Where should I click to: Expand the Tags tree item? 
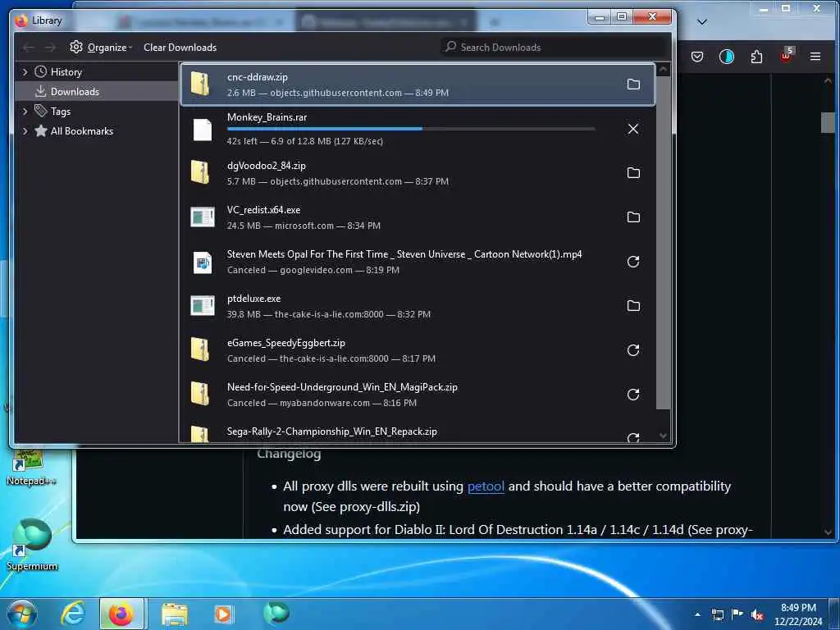coord(25,112)
